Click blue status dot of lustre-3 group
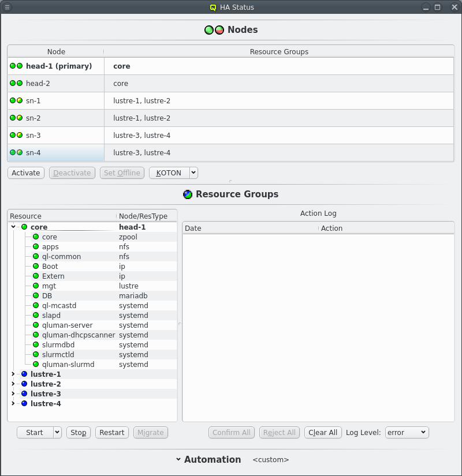 24,393
